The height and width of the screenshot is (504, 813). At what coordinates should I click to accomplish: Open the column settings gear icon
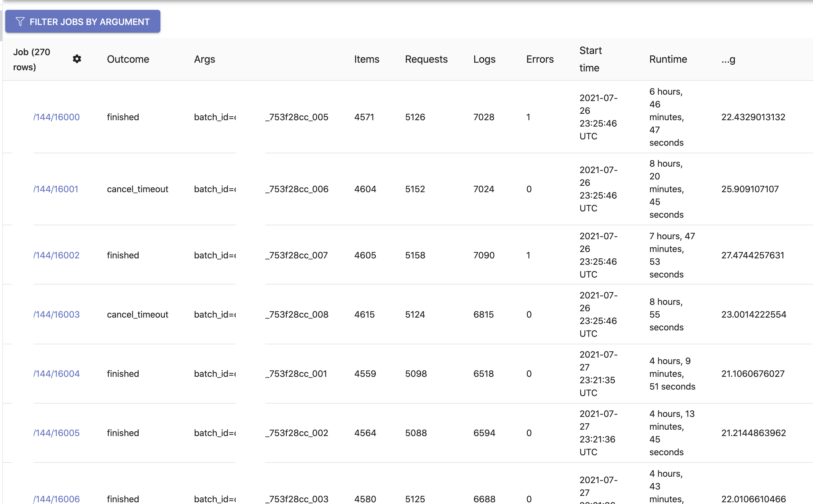pyautogui.click(x=77, y=59)
